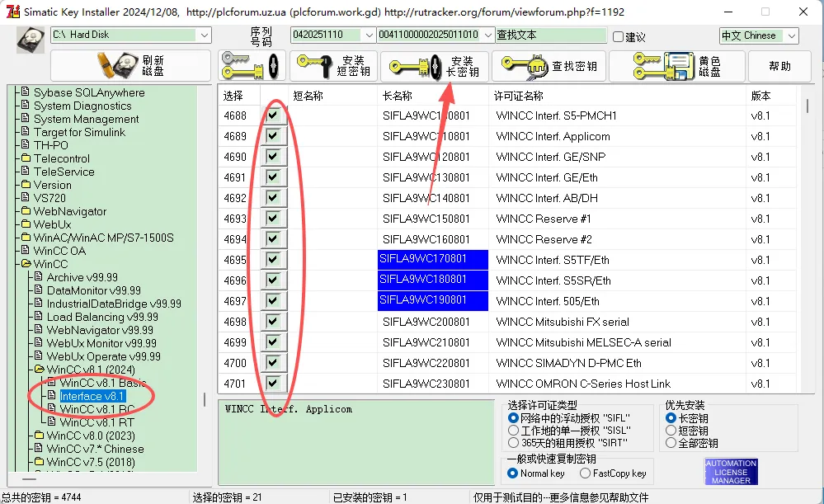The height and width of the screenshot is (504, 824).
Task: Uncheck the checkbox in row 4701
Action: [x=273, y=383]
